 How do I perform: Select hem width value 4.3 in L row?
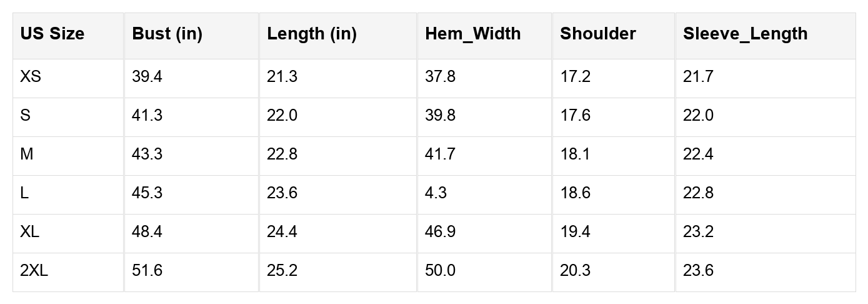[436, 193]
